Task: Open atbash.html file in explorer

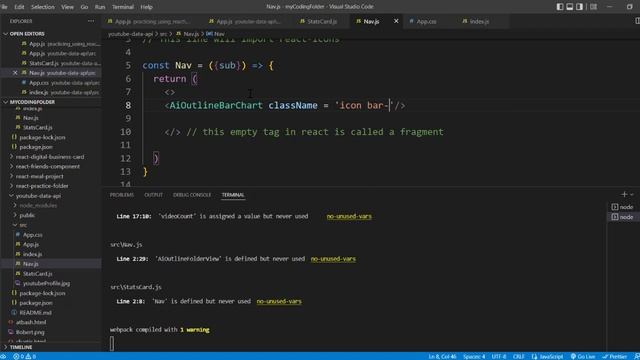Action: (31, 322)
